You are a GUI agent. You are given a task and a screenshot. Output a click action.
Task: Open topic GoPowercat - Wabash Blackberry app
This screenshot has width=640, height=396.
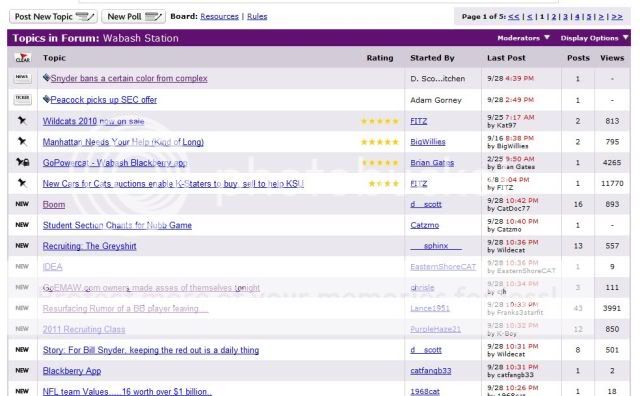pyautogui.click(x=115, y=163)
